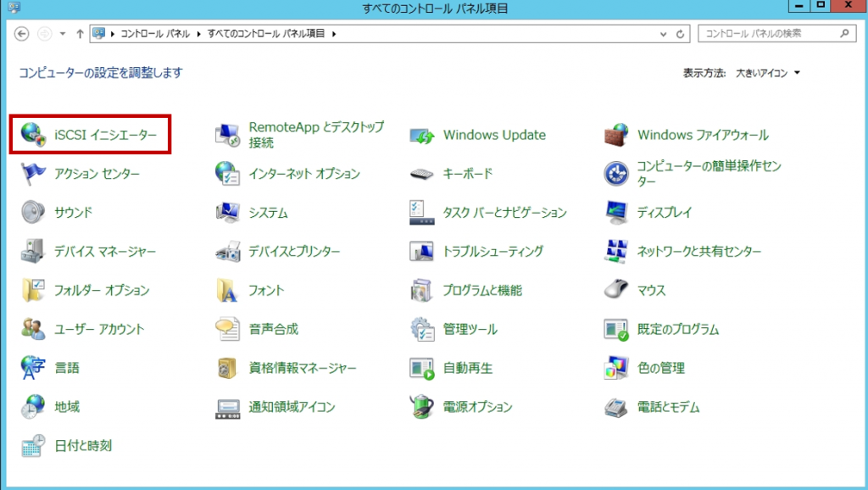Go back using the Back arrow button
Viewport: 868px width, 490px height.
pos(21,34)
